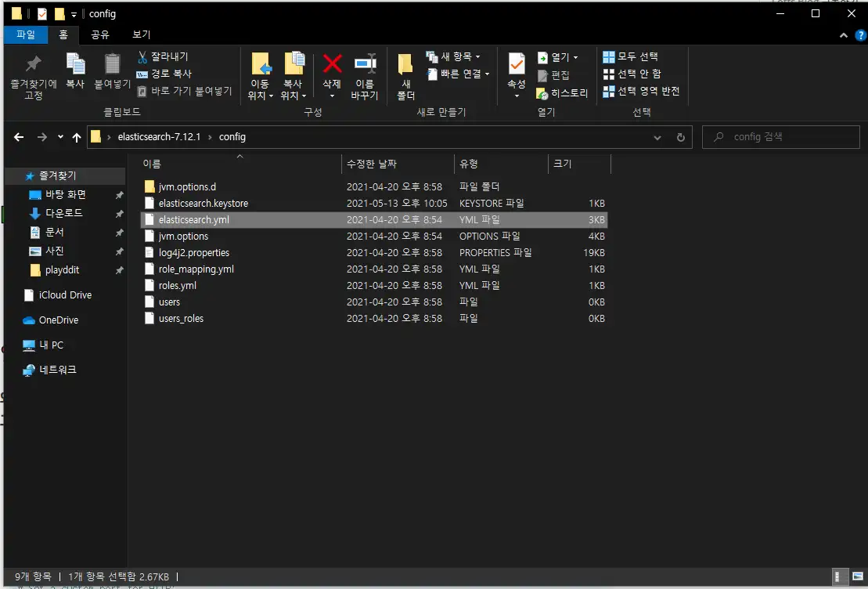Click the Rename icon in the ribbon
This screenshot has height=589, width=868.
365,63
